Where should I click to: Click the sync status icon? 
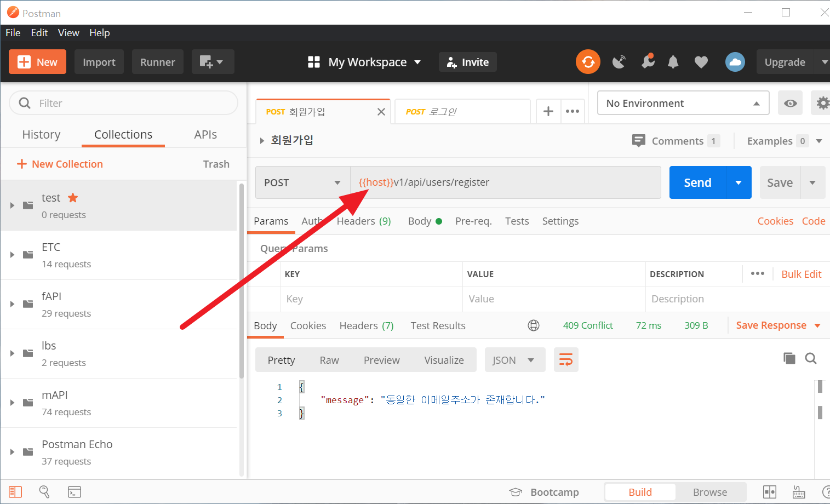coord(588,62)
